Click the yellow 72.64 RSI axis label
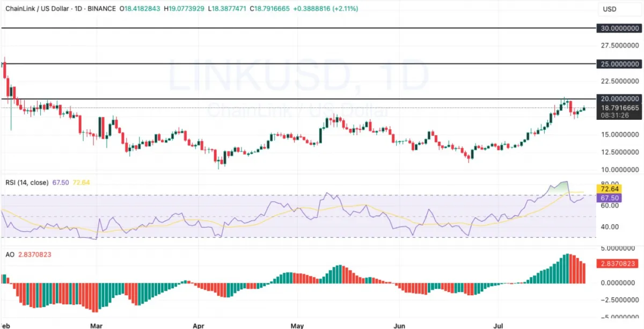The image size is (644, 329). (609, 189)
